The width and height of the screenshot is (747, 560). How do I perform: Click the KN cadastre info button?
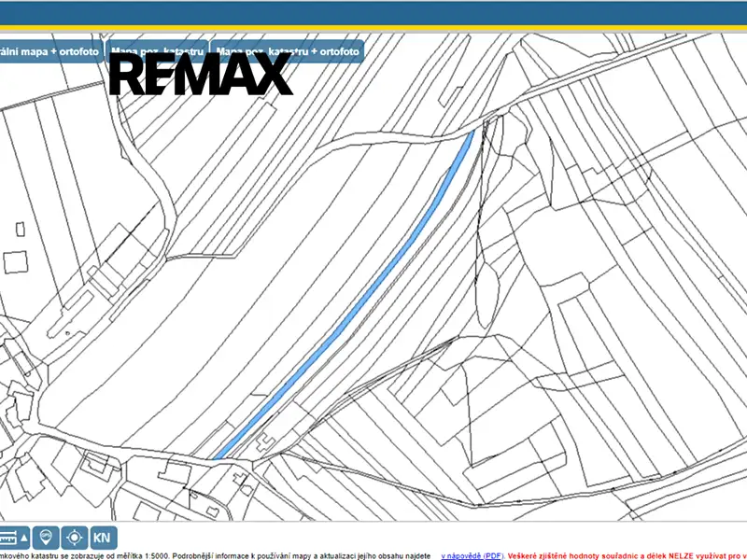(103, 538)
